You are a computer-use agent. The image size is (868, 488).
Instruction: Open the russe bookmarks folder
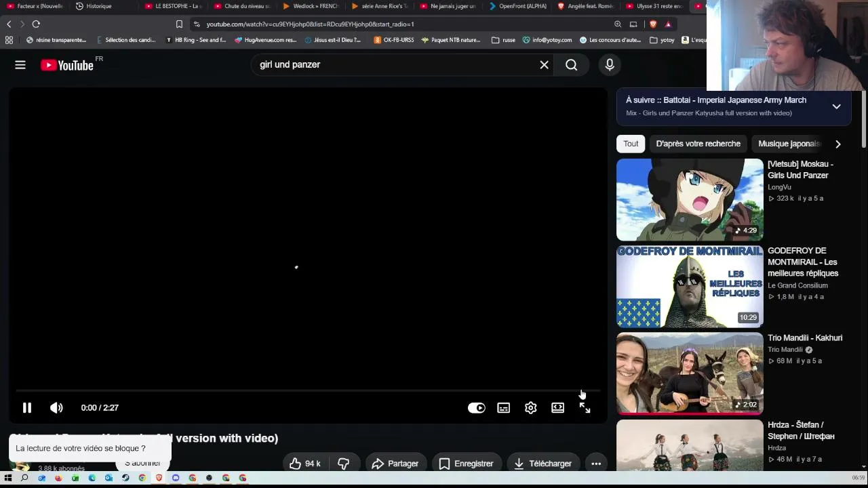(503, 40)
